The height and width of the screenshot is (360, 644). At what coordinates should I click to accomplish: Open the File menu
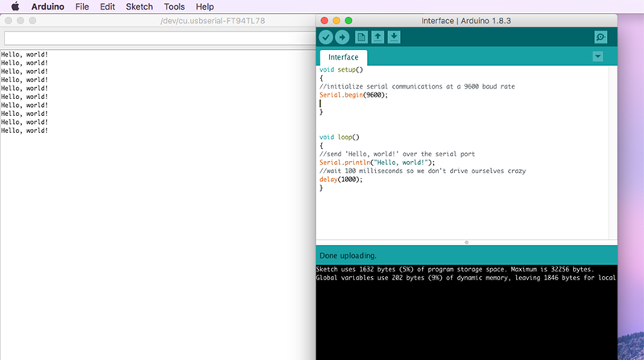pos(82,6)
